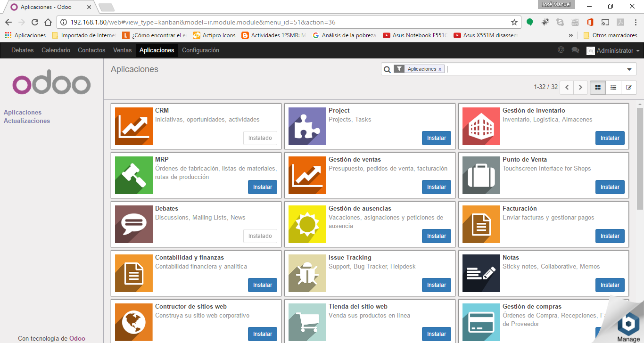Image resolution: width=644 pixels, height=343 pixels.
Task: Click the Actualizaciones sidebar link
Action: [x=27, y=121]
